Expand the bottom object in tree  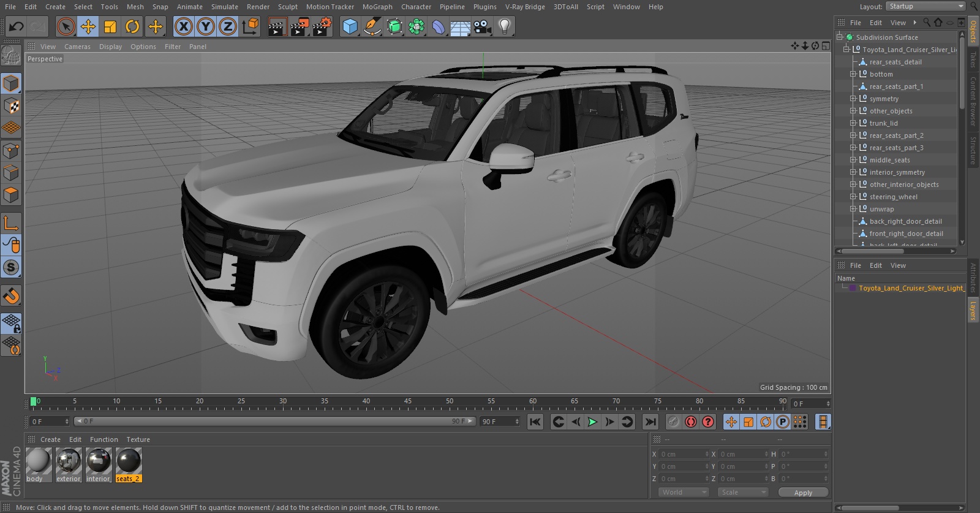pos(853,74)
